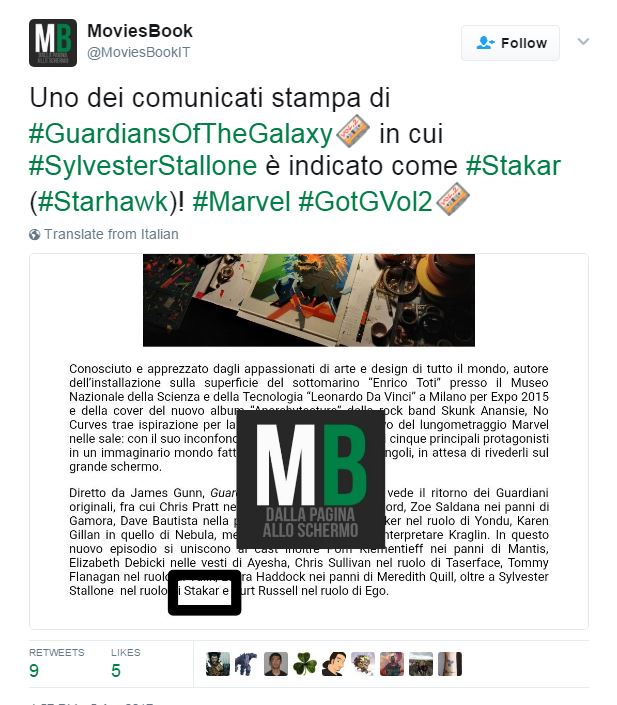The image size is (617, 705).
Task: Open the #GotGVol2 hashtag
Action: [365, 201]
